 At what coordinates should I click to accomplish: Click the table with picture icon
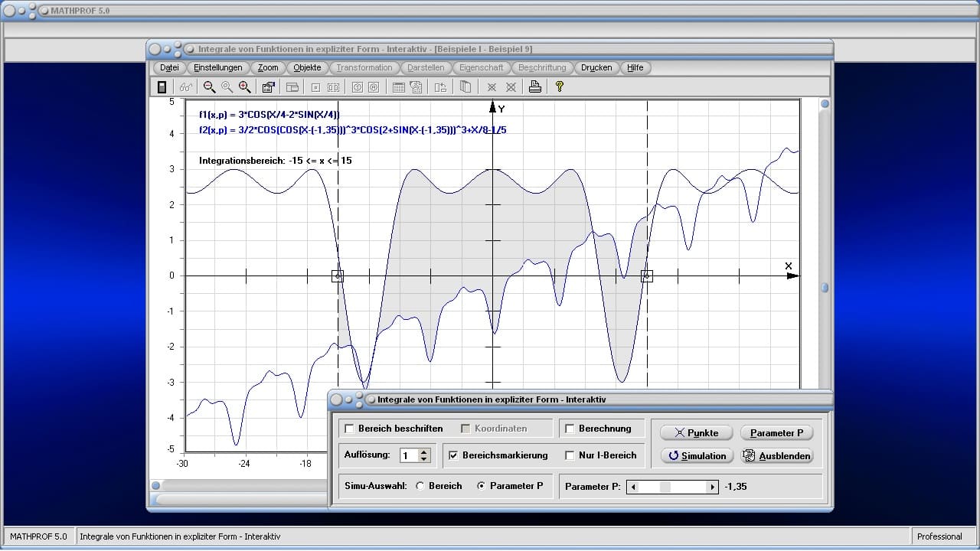click(416, 87)
